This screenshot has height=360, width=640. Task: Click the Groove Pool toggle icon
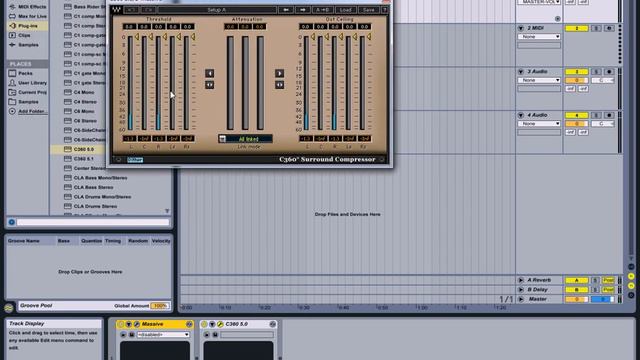tap(9, 308)
